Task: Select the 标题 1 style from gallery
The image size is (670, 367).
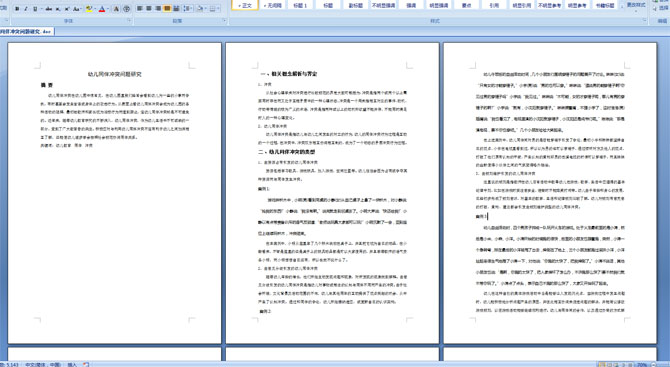Action: pos(300,5)
